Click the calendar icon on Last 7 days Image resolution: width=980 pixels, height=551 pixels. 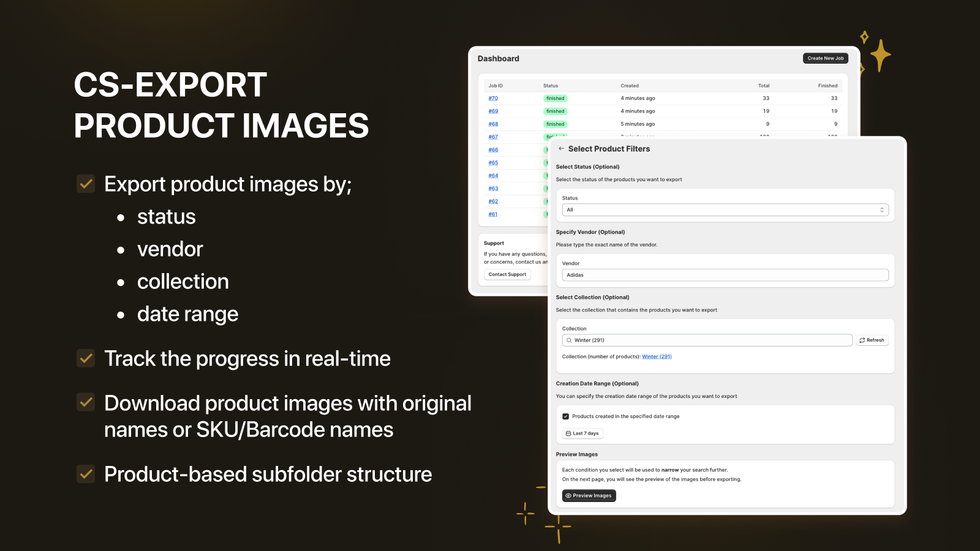click(x=569, y=433)
